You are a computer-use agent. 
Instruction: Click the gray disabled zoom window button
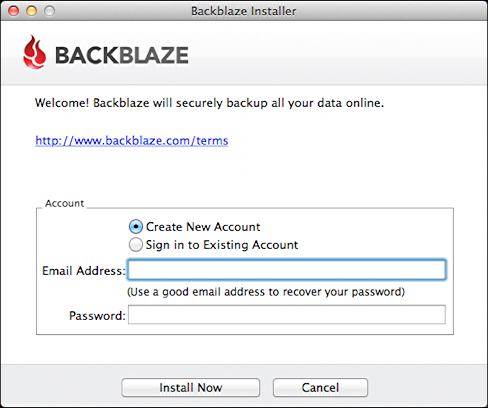pos(50,11)
